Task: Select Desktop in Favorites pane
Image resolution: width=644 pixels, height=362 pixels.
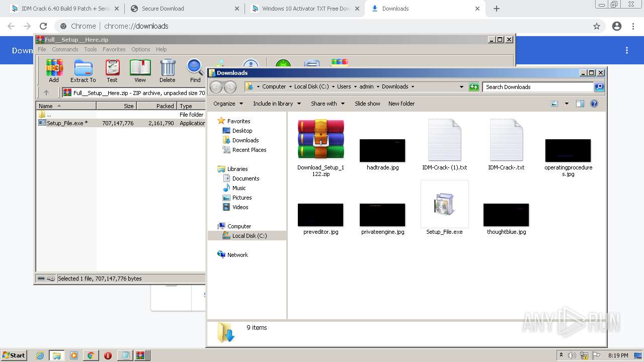Action: pyautogui.click(x=242, y=131)
